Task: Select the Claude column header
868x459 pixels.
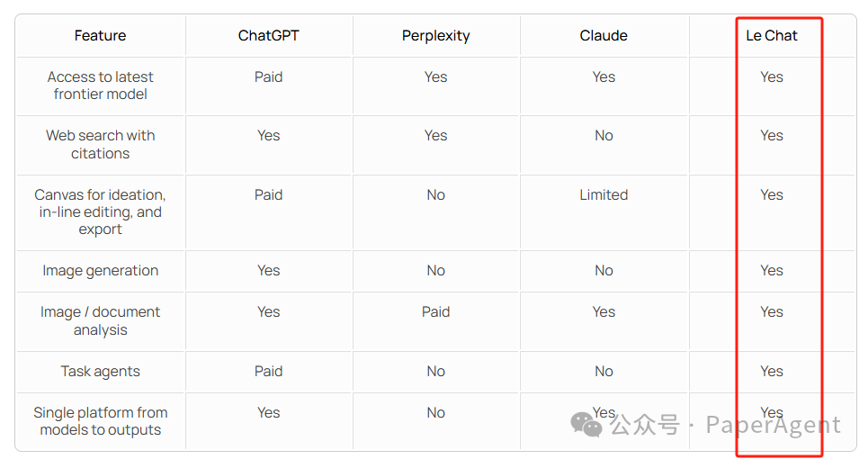Action: 604,36
